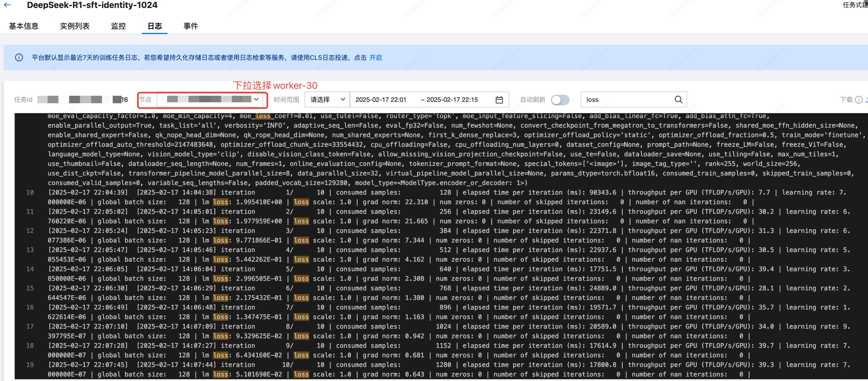Image resolution: width=868 pixels, height=381 pixels.
Task: Open the 基本信息 tab
Action: coord(24,26)
